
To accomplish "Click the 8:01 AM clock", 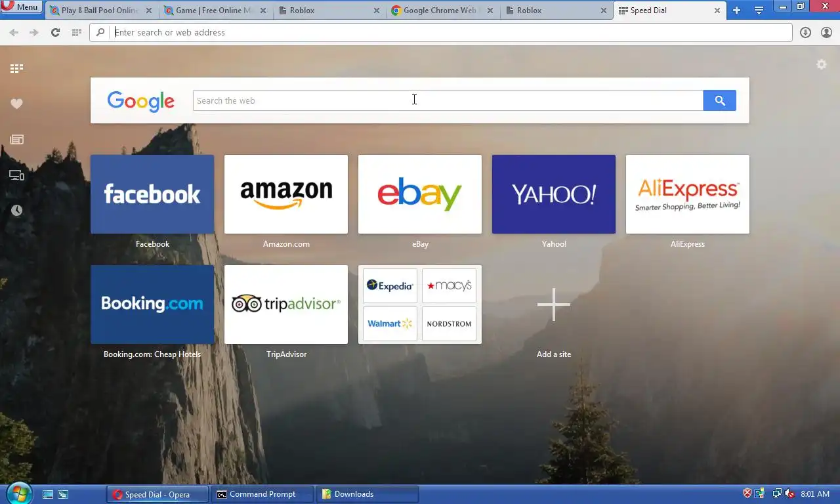I will tap(815, 494).
